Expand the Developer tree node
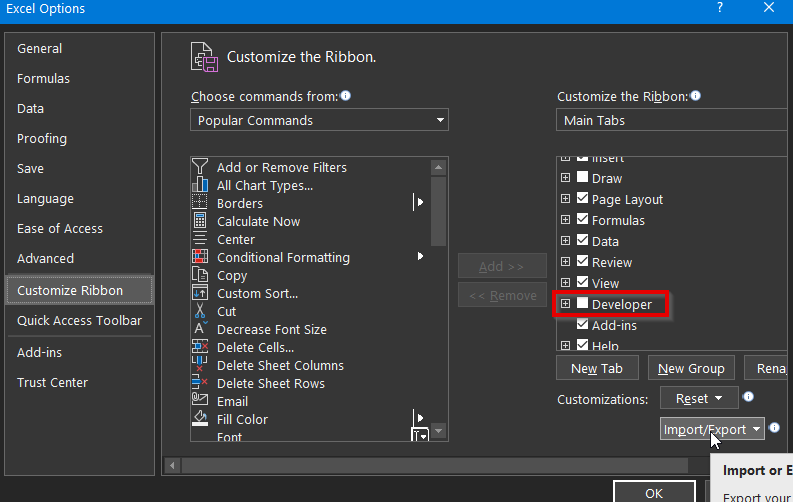This screenshot has width=793, height=502. coord(565,304)
